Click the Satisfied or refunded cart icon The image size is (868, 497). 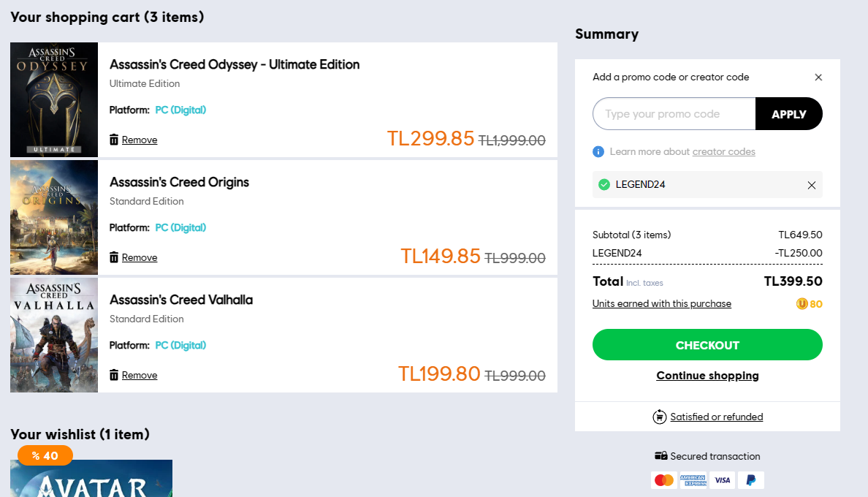[659, 417]
